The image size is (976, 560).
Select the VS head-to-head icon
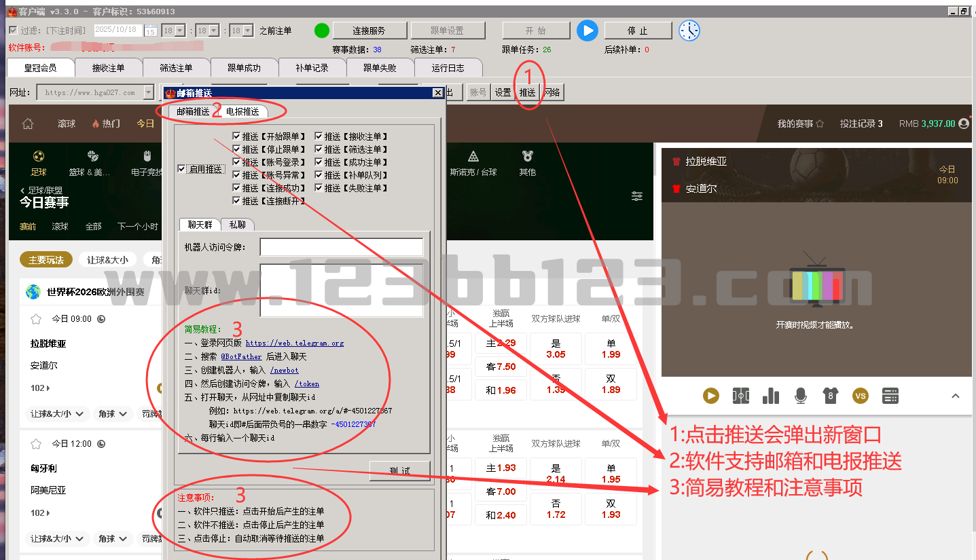[860, 396]
